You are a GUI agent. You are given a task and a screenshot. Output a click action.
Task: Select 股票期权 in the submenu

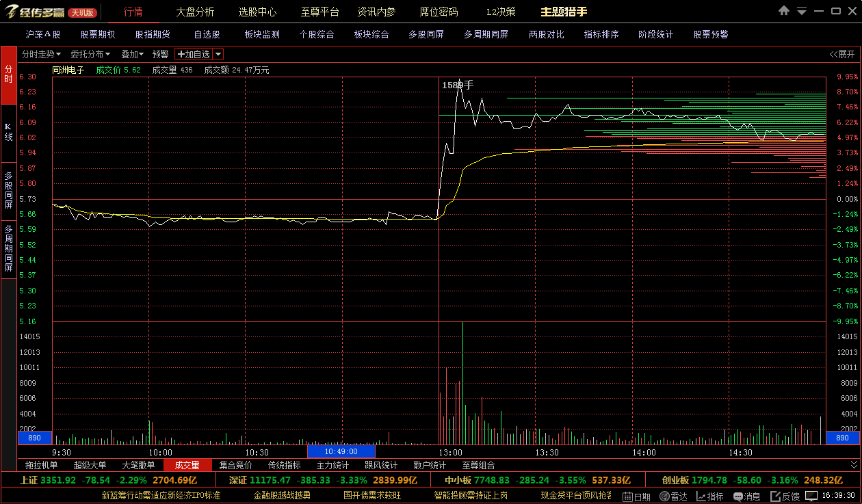point(98,34)
